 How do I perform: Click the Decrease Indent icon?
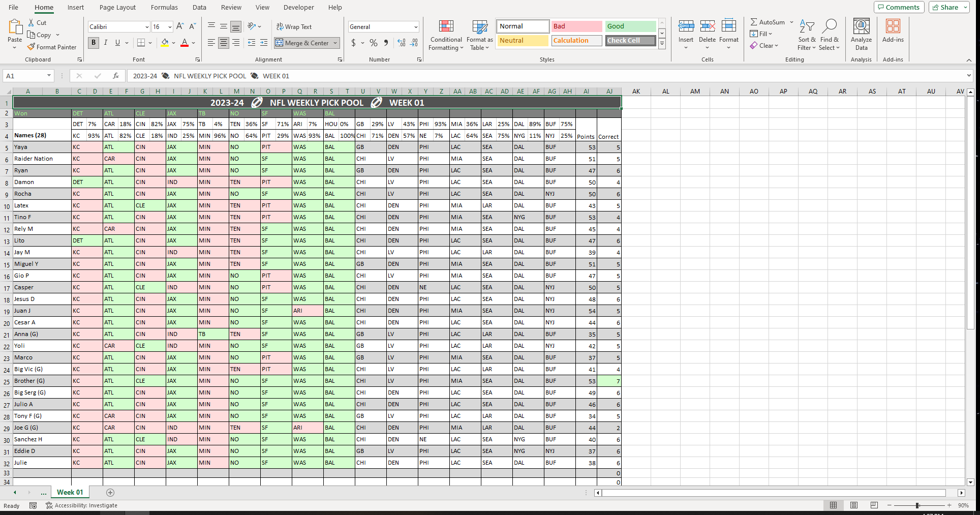pos(252,43)
